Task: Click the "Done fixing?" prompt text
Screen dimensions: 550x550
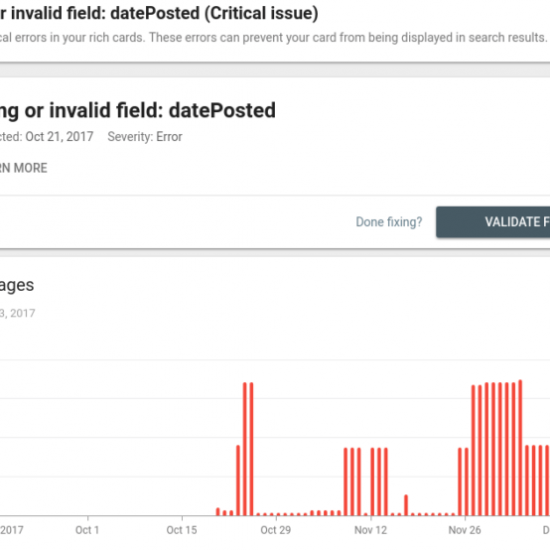Action: click(x=389, y=222)
